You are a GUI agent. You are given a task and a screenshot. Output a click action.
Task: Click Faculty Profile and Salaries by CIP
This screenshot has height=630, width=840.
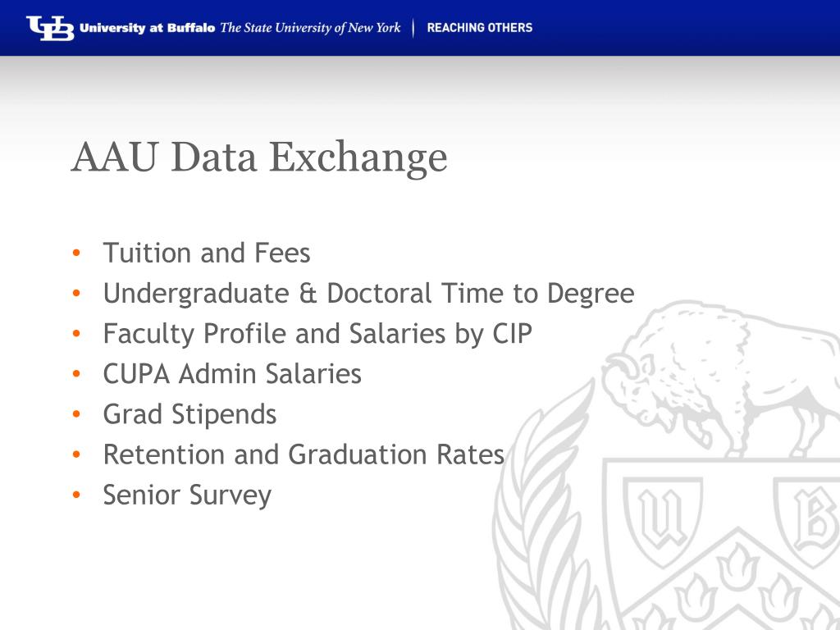317,334
